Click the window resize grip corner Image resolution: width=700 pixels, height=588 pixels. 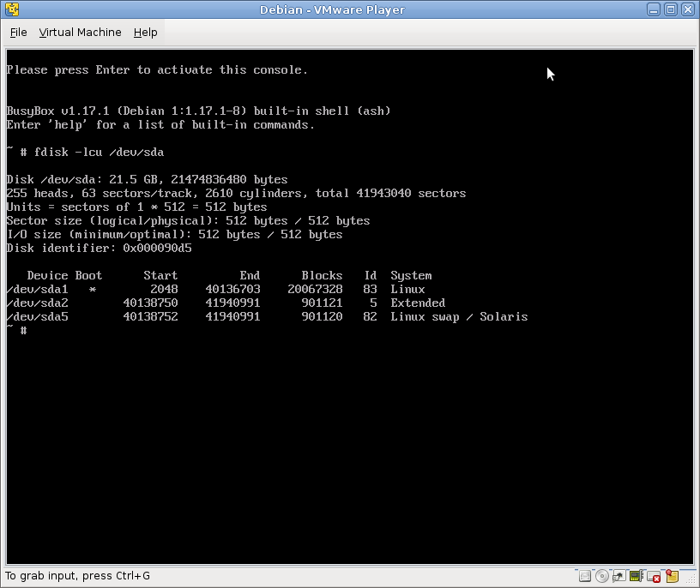[691, 579]
